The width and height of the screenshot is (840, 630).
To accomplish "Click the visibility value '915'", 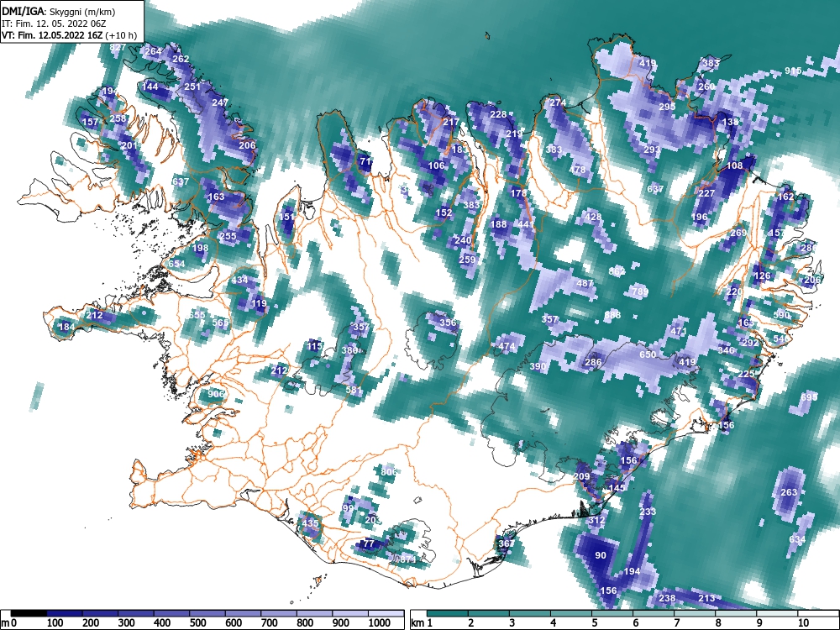I will click(x=793, y=71).
